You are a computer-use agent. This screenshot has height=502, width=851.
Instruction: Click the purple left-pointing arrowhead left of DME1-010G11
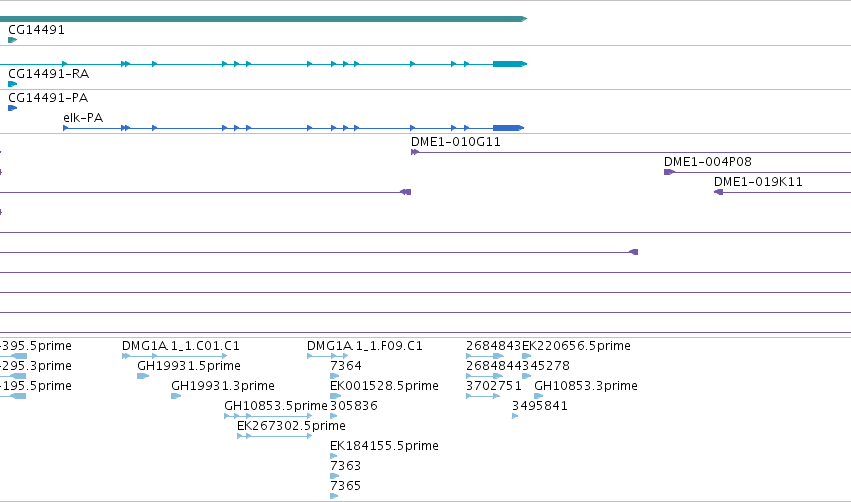pos(405,192)
